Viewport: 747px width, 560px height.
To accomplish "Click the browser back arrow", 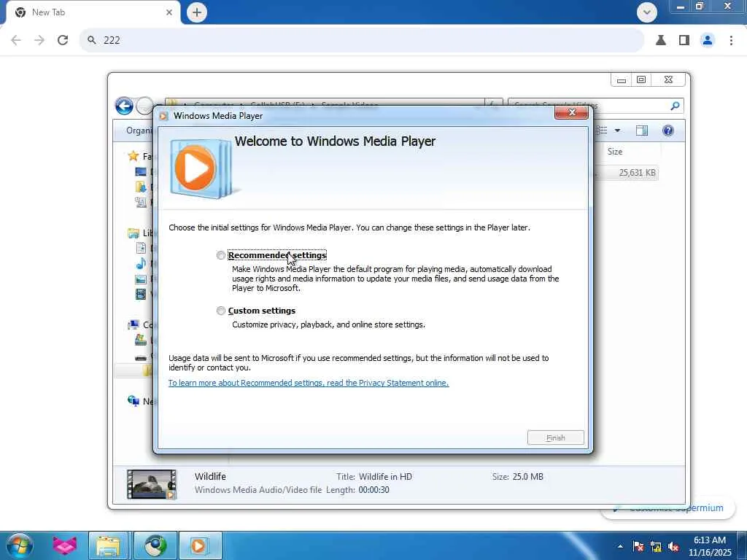I will click(16, 40).
